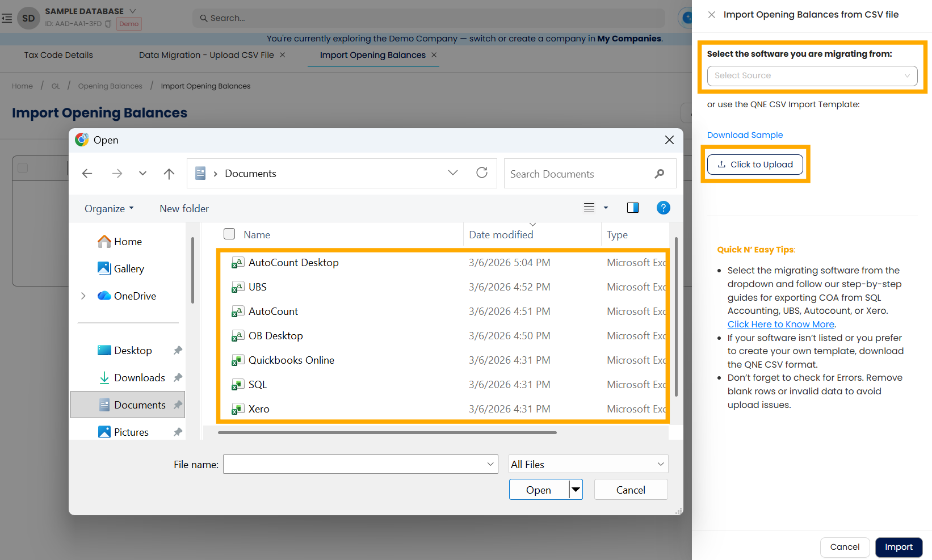This screenshot has height=560, width=932.
Task: Click the Import button in side panel
Action: 899,548
